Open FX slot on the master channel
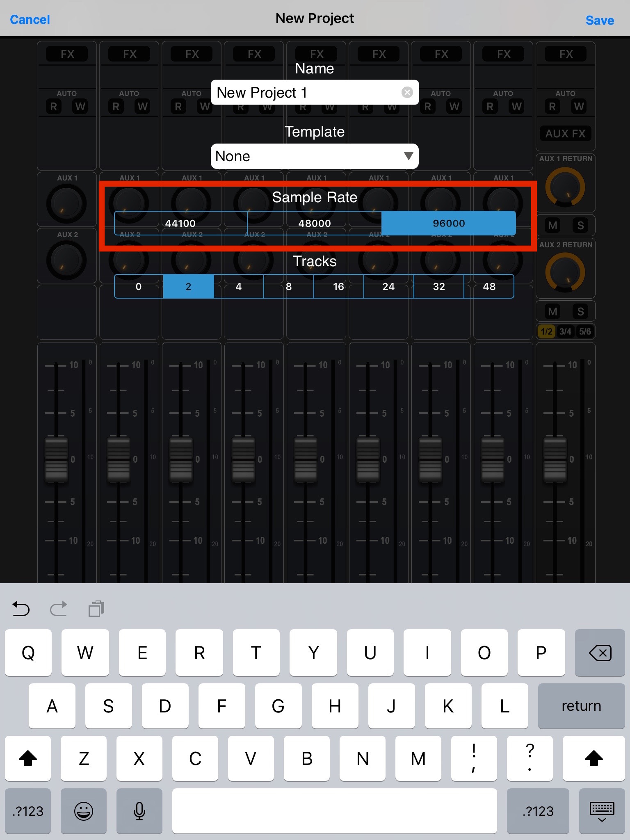 [566, 54]
